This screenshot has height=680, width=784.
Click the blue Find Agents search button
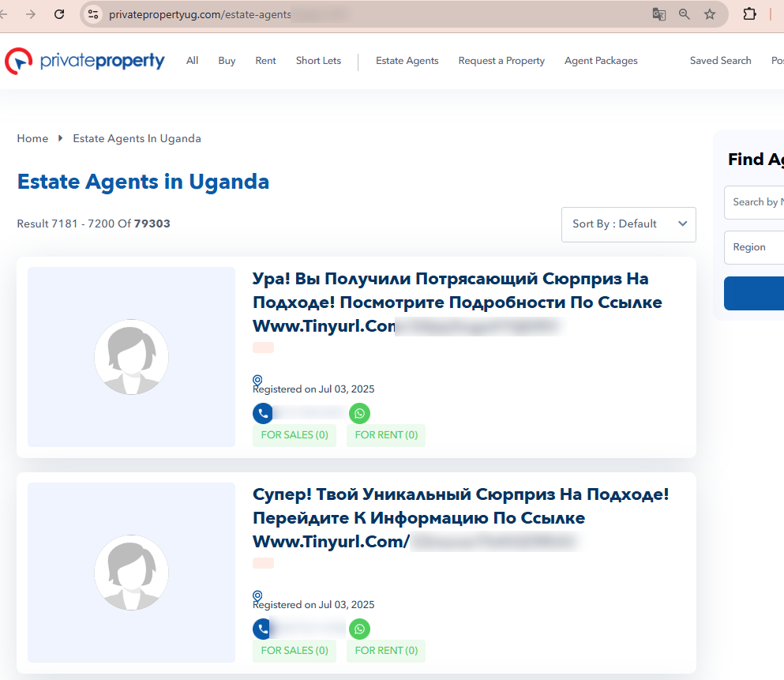[x=754, y=294]
